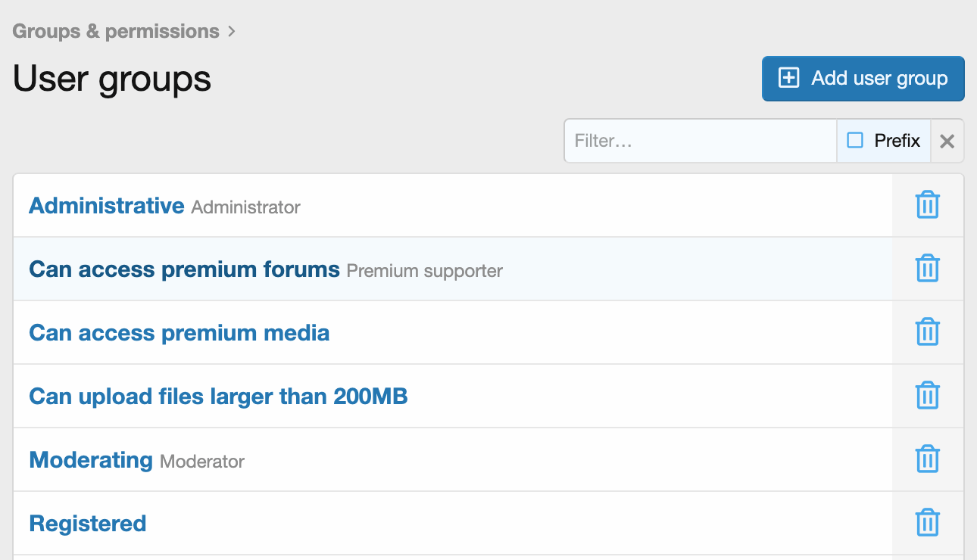This screenshot has height=560, width=977.
Task: Click the plus icon in Add user group
Action: point(789,78)
